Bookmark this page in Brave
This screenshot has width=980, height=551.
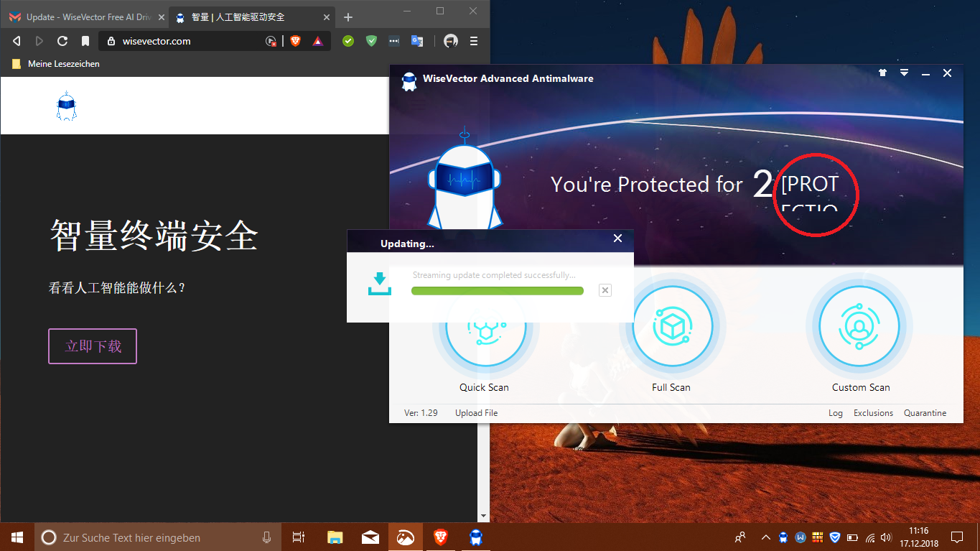tap(85, 41)
